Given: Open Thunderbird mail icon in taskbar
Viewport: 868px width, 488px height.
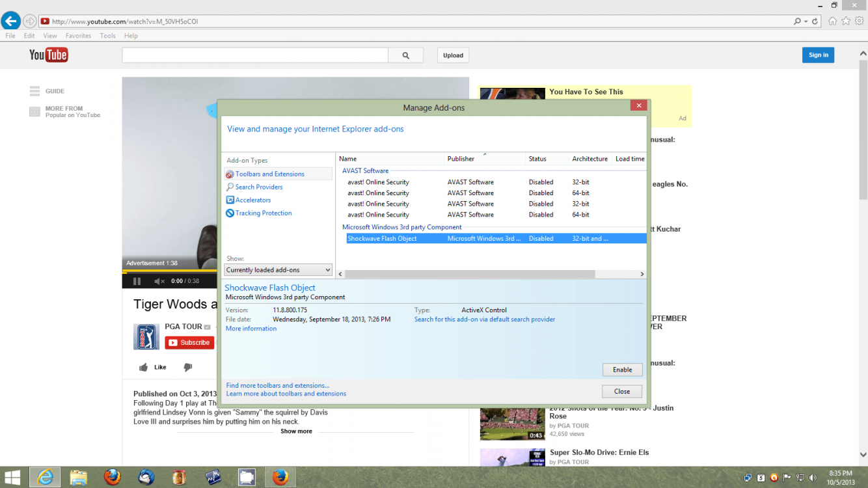Looking at the screenshot, I should tap(146, 478).
